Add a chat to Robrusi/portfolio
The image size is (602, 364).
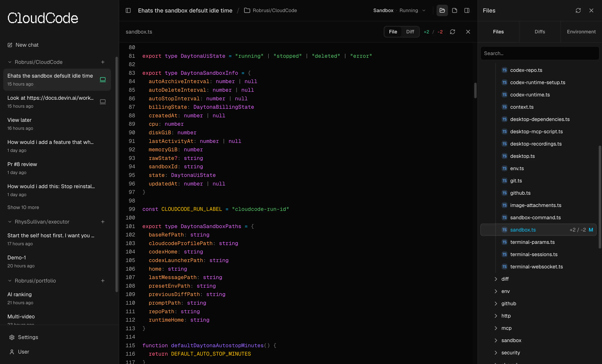103,281
